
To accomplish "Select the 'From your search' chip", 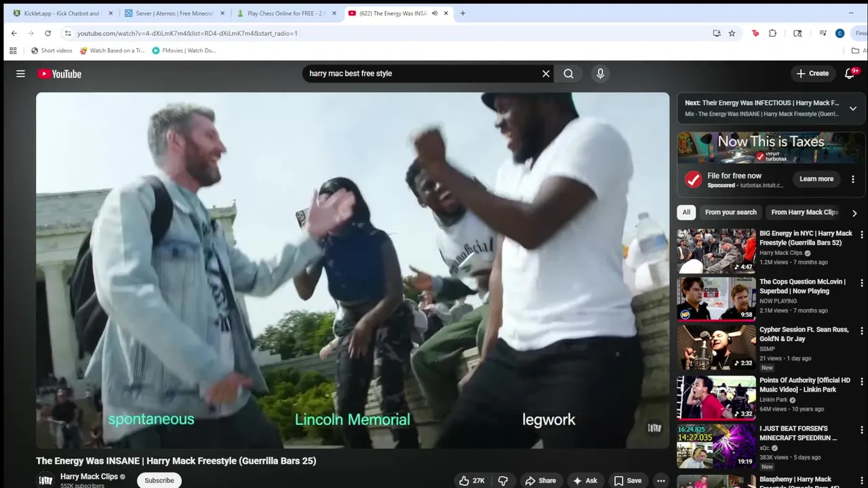I will [x=730, y=212].
